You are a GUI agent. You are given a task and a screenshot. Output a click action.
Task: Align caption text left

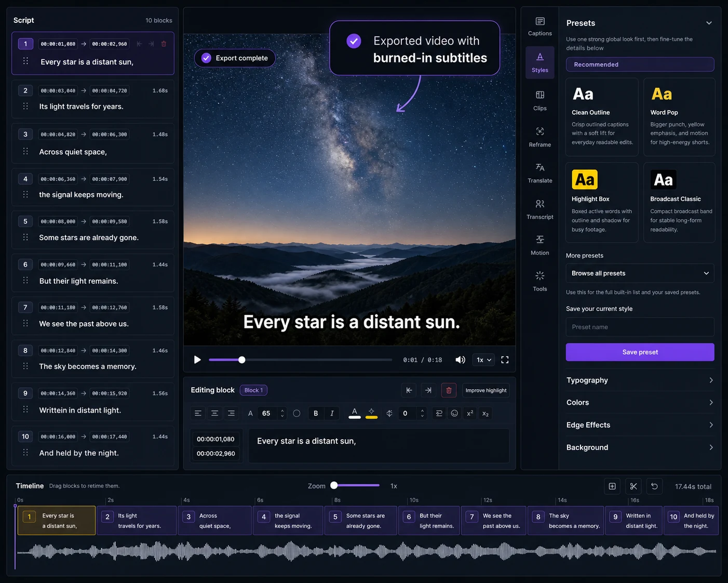point(198,413)
